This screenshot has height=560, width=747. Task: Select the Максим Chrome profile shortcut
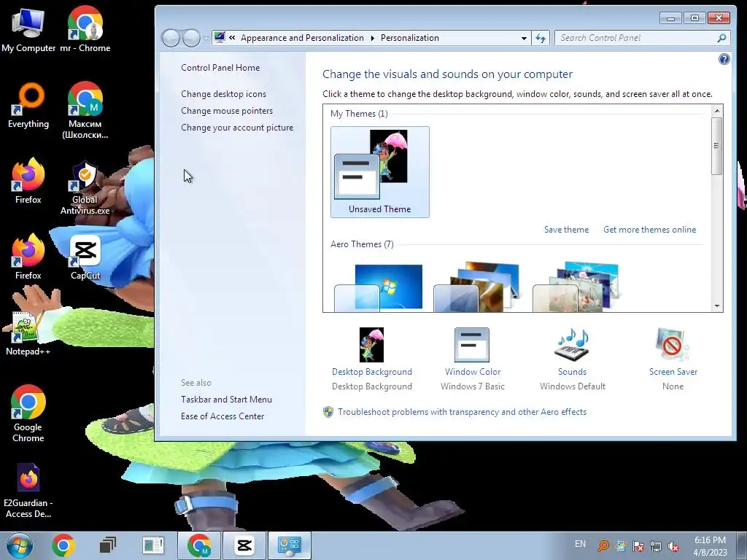pyautogui.click(x=85, y=109)
